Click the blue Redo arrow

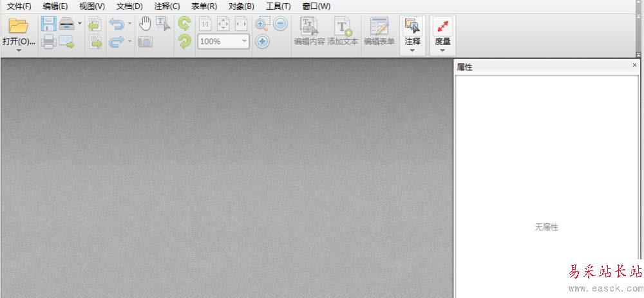pos(117,41)
